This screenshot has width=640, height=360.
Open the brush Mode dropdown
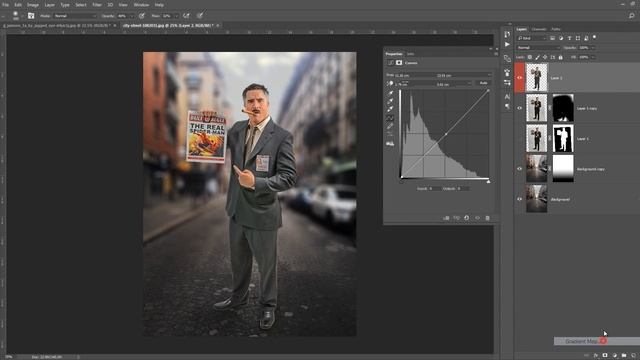tap(76, 16)
